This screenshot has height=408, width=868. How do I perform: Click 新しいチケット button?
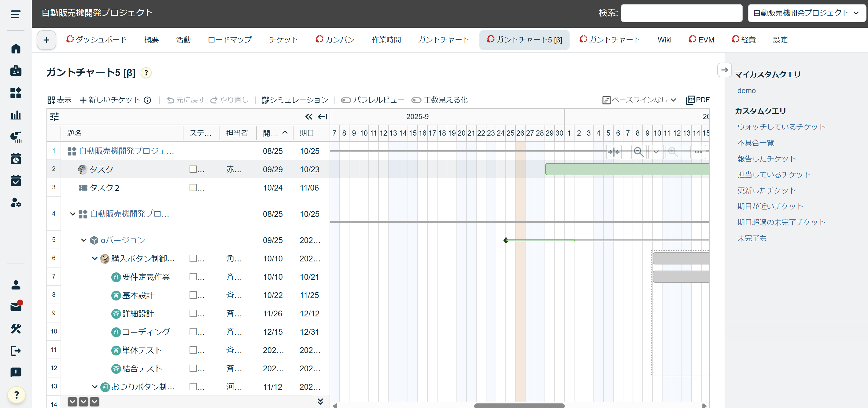click(x=110, y=100)
